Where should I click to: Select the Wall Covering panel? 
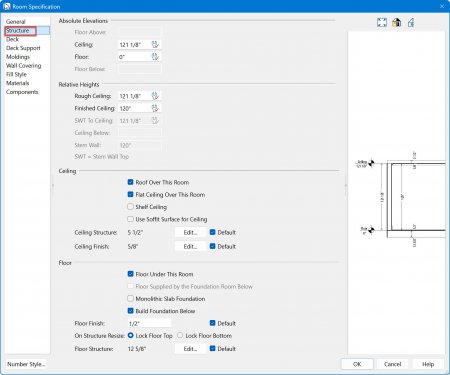coord(24,65)
